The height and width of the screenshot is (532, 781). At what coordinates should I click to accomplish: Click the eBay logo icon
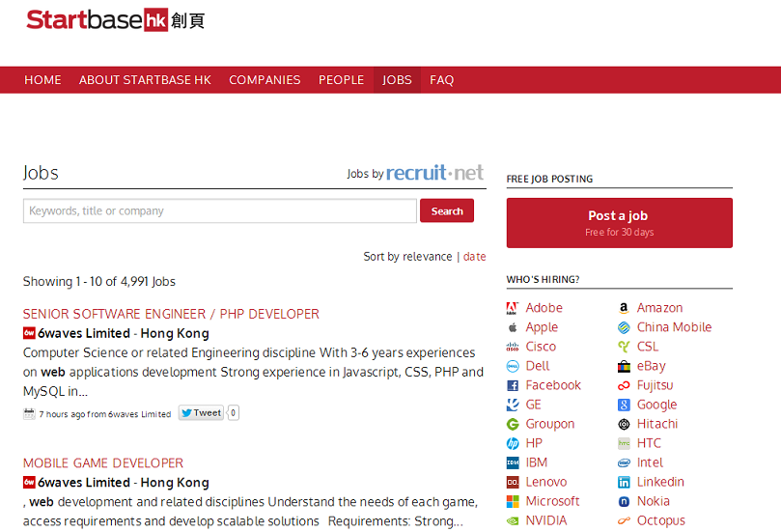(624, 367)
